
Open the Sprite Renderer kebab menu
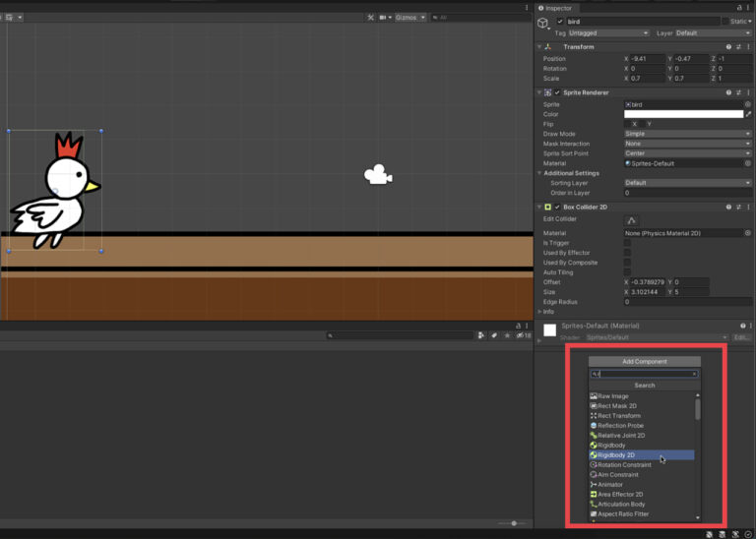748,92
